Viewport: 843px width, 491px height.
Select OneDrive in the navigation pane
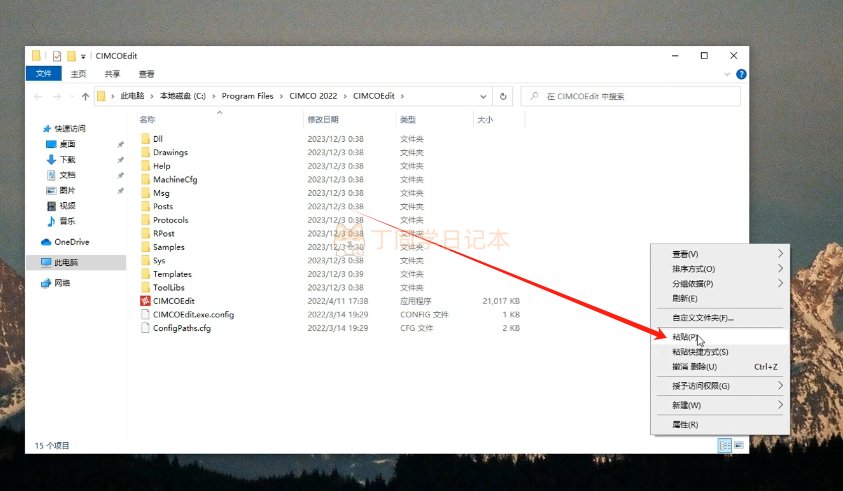(71, 242)
